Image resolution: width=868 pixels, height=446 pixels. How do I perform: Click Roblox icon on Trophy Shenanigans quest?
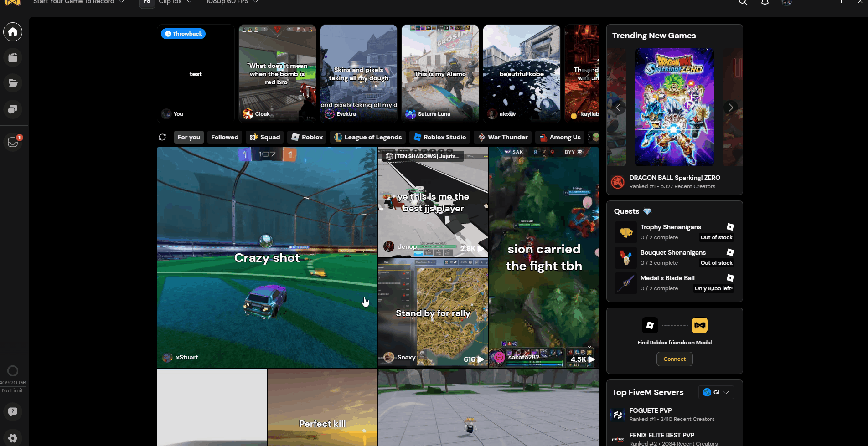coord(730,227)
